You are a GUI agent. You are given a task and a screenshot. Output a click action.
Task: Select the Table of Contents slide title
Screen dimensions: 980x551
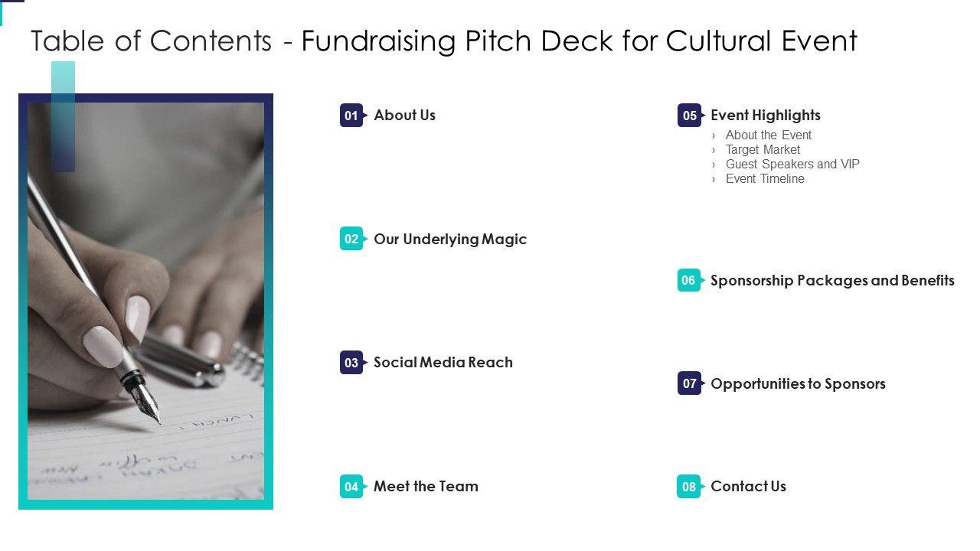pyautogui.click(x=443, y=41)
